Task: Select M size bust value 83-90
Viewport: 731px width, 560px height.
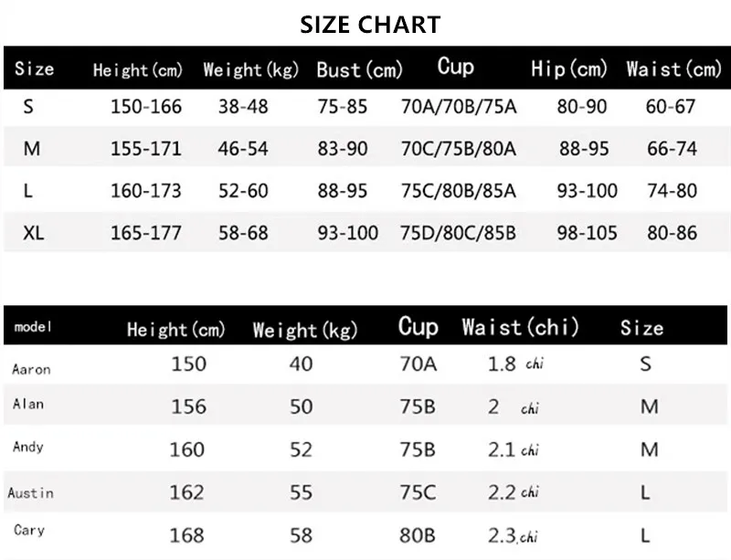Action: pos(343,149)
